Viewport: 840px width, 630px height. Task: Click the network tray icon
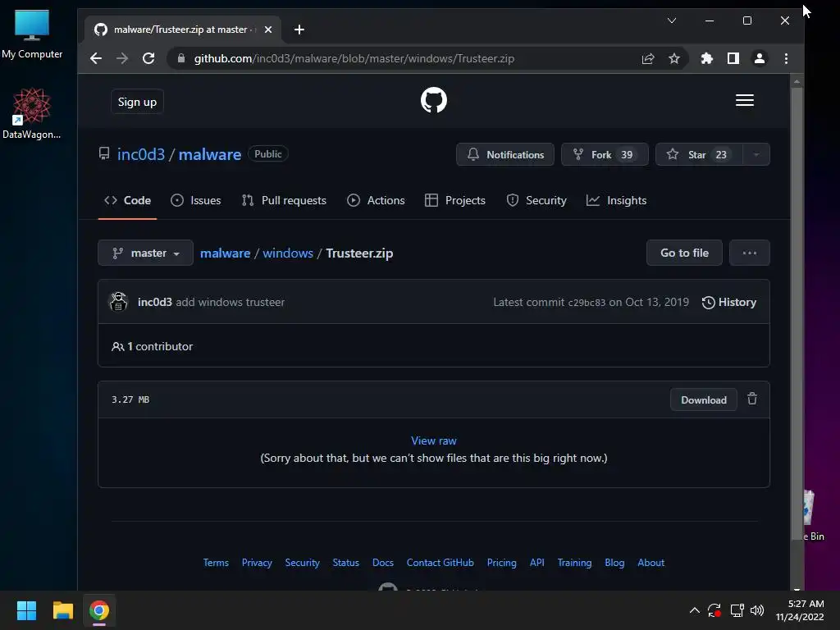pos(737,610)
